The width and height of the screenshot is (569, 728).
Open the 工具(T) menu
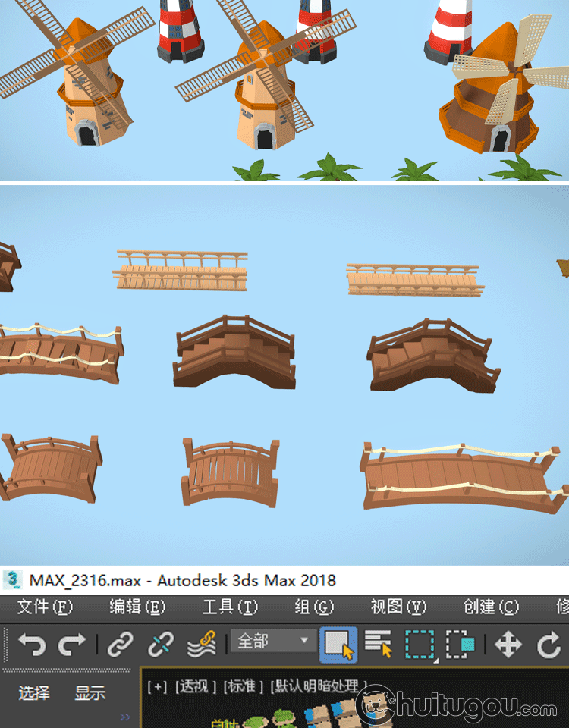coord(229,607)
